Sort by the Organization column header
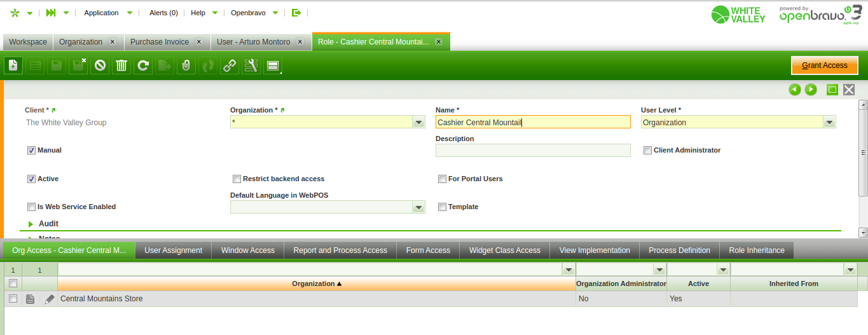The height and width of the screenshot is (335, 868). pyautogui.click(x=317, y=284)
